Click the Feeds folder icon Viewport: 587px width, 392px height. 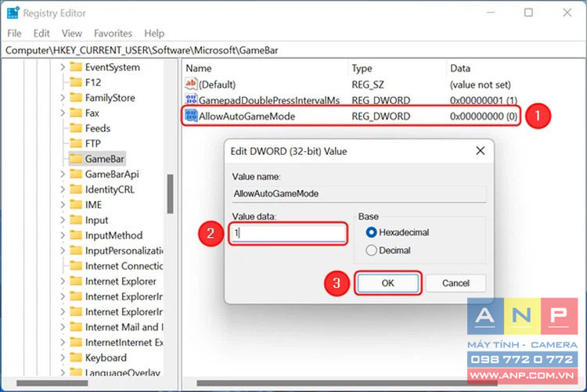pos(76,128)
